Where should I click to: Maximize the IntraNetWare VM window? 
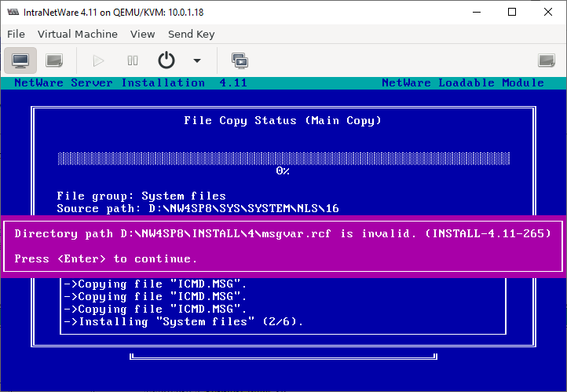point(512,12)
